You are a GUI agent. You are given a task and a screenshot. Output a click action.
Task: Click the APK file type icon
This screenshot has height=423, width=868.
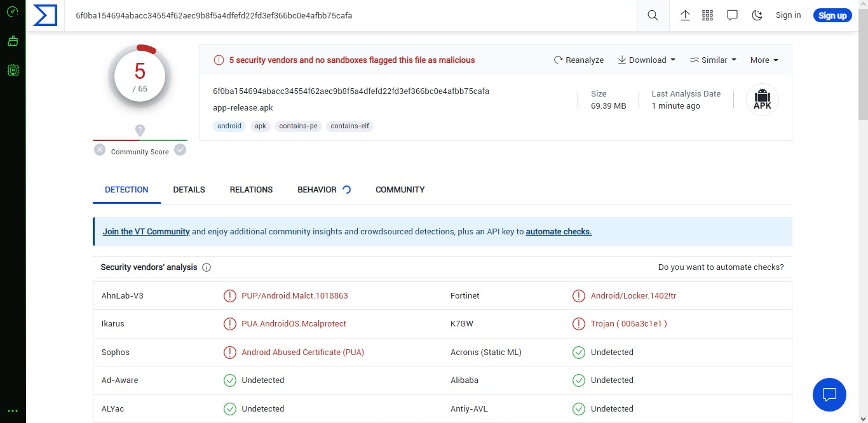click(x=762, y=100)
